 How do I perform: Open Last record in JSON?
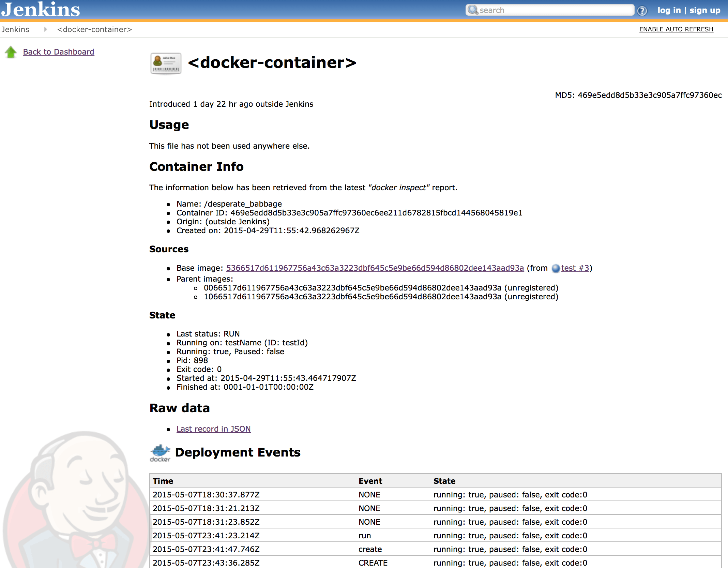click(213, 429)
